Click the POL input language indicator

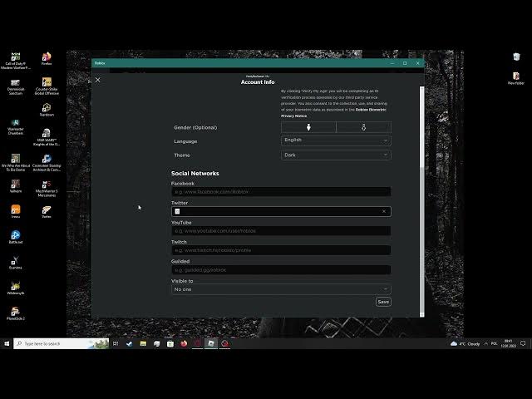[x=495, y=343]
